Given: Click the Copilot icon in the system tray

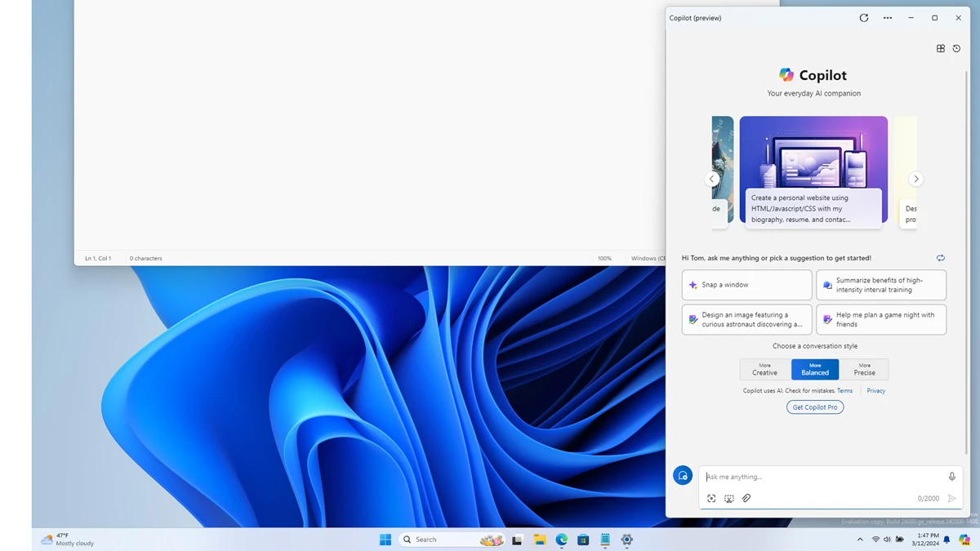Looking at the screenshot, I should click(x=964, y=540).
